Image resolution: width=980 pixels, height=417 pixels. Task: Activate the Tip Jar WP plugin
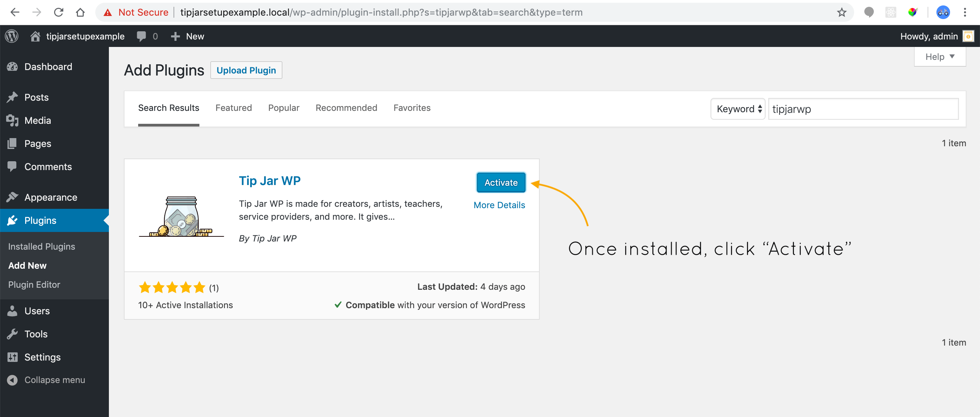click(501, 182)
